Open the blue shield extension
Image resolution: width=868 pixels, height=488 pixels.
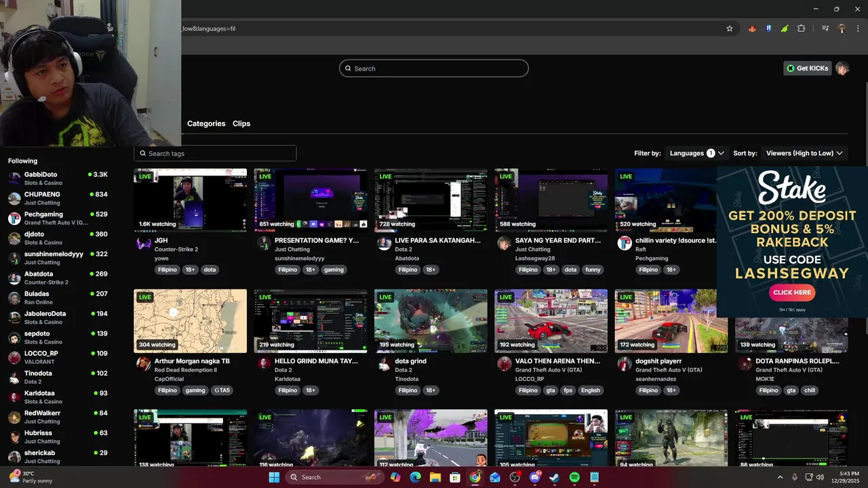pyautogui.click(x=768, y=28)
